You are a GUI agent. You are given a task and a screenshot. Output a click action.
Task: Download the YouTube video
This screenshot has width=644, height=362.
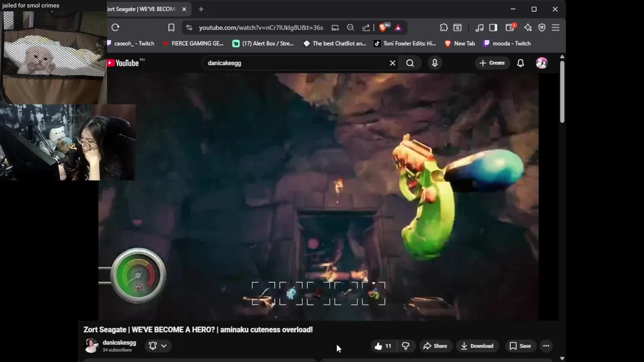477,346
